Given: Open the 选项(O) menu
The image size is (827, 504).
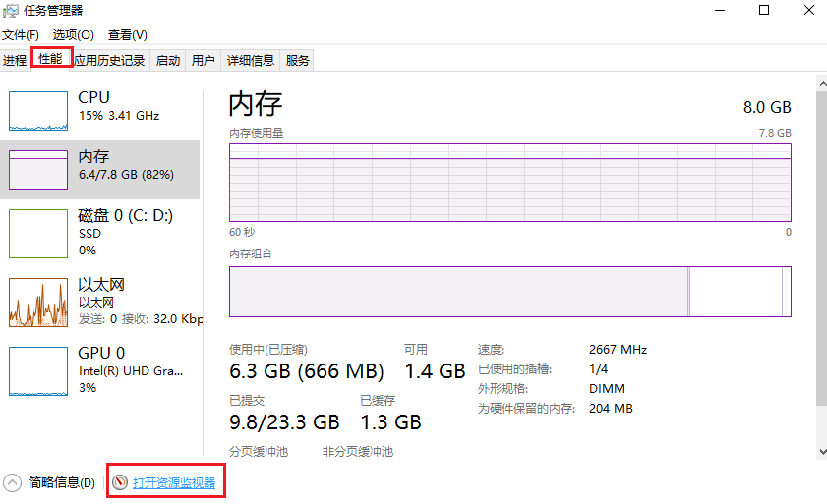Looking at the screenshot, I should (74, 34).
